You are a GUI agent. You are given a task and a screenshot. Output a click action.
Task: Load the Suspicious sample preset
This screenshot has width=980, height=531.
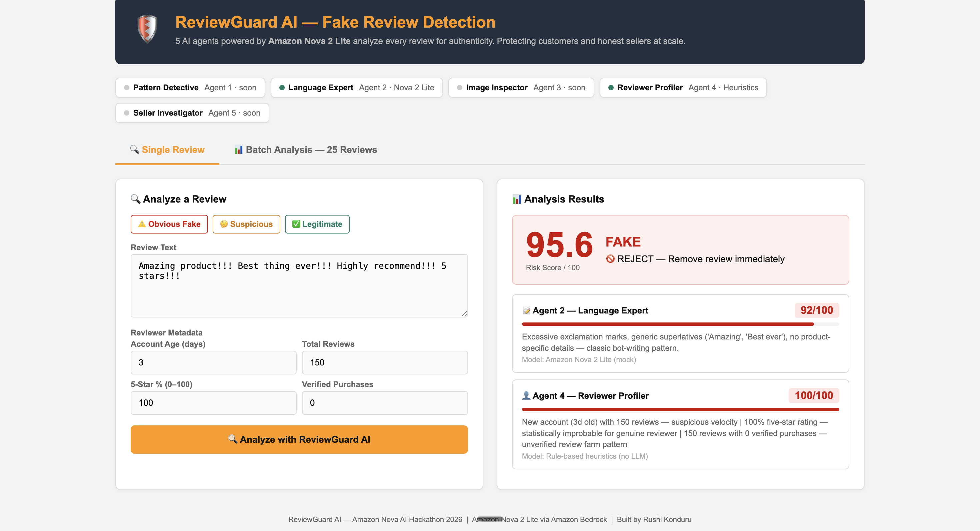[246, 224]
